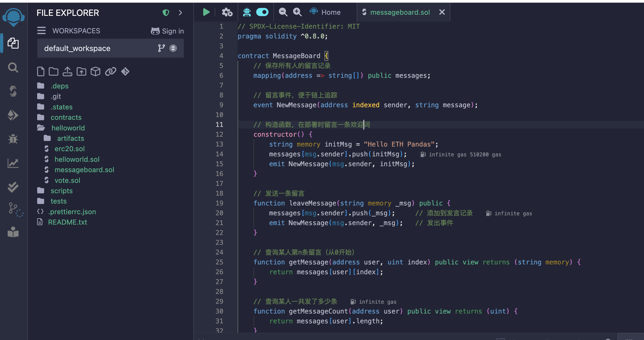This screenshot has height=340, width=644.
Task: Open the Workspaces hamburger menu
Action: [x=41, y=31]
